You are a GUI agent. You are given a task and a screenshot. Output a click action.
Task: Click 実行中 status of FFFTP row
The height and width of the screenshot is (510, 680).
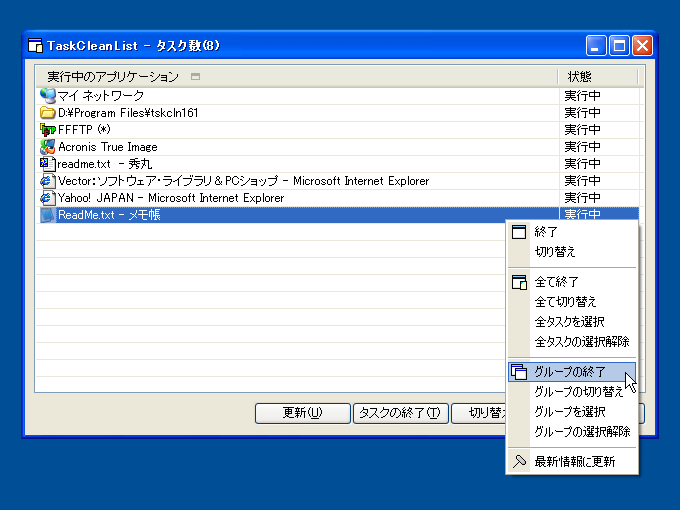coord(582,130)
